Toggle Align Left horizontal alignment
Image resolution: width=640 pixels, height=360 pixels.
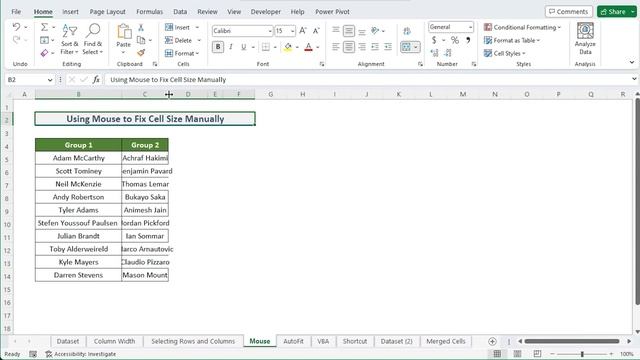336,47
